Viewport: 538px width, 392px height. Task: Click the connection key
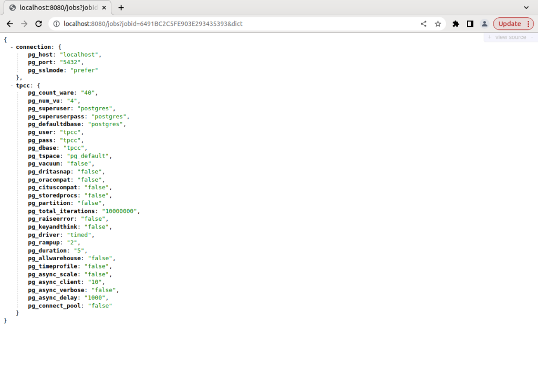[33, 47]
